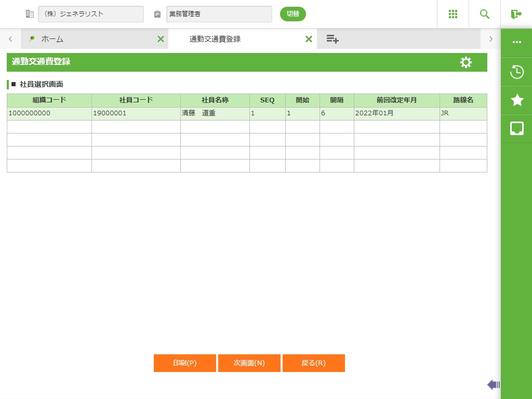The width and height of the screenshot is (532, 399).
Task: Click the 次画面(N) next screen button
Action: click(x=249, y=363)
